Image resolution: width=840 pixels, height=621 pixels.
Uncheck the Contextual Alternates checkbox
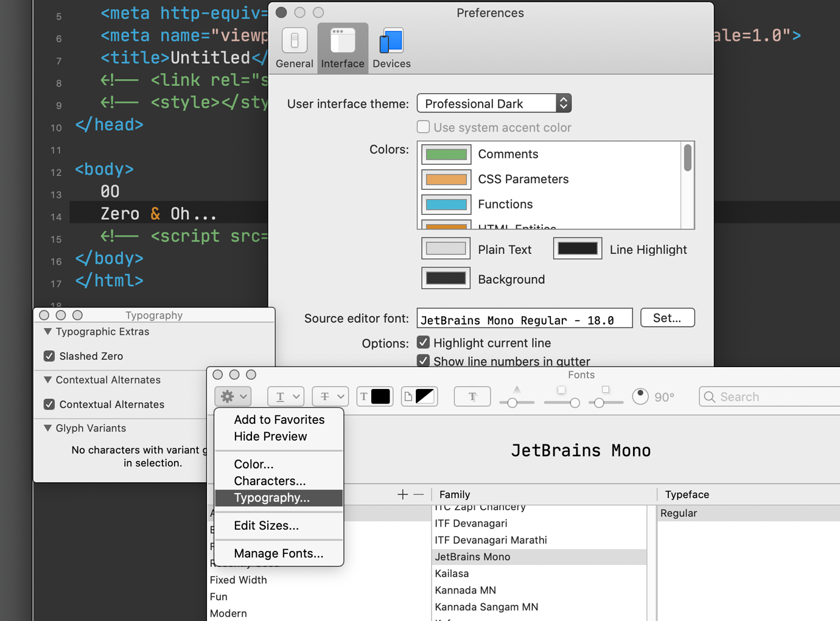click(x=49, y=404)
